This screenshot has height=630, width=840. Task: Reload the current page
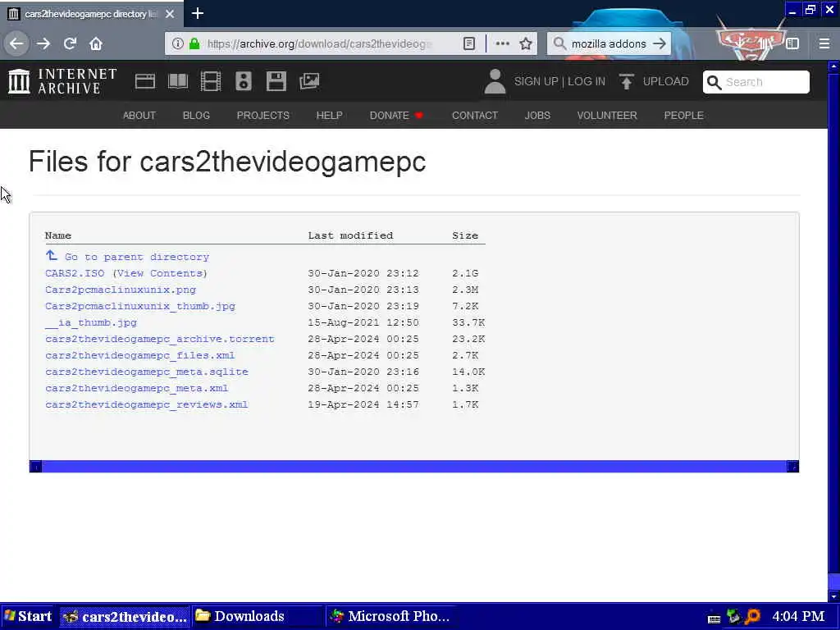tap(70, 43)
